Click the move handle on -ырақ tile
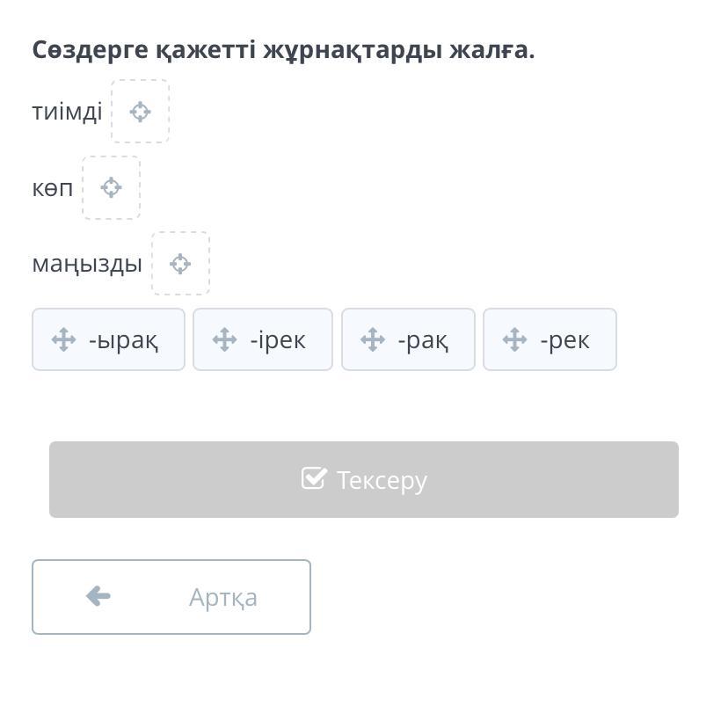This screenshot has width=728, height=728. (x=63, y=339)
